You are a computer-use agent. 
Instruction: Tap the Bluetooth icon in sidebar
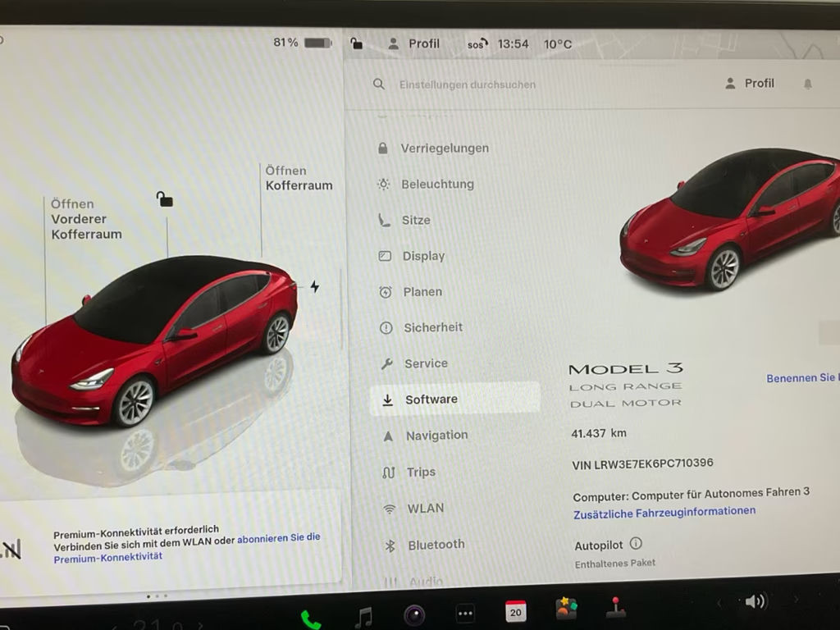pos(384,544)
